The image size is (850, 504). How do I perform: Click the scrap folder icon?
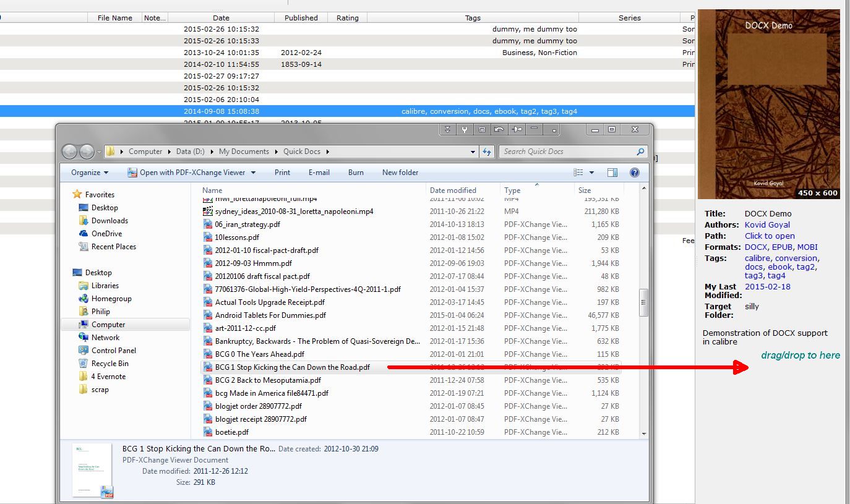(84, 390)
